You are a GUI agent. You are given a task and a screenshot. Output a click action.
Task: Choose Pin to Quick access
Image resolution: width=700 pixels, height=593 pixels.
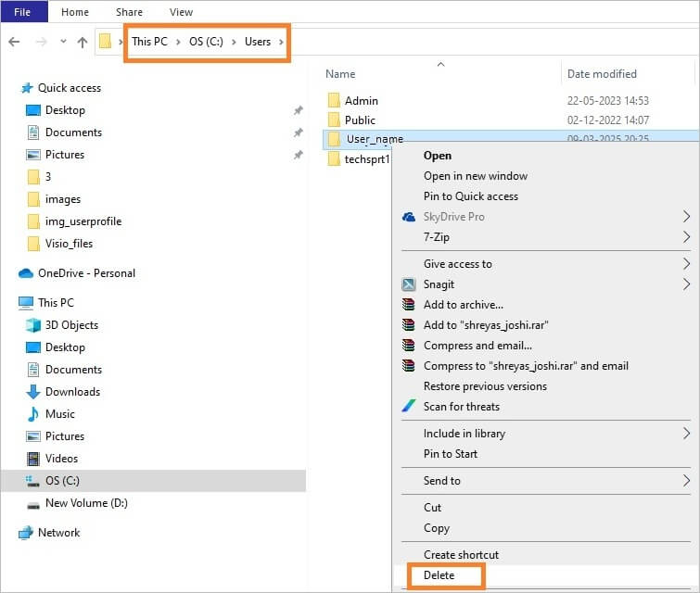(x=471, y=196)
